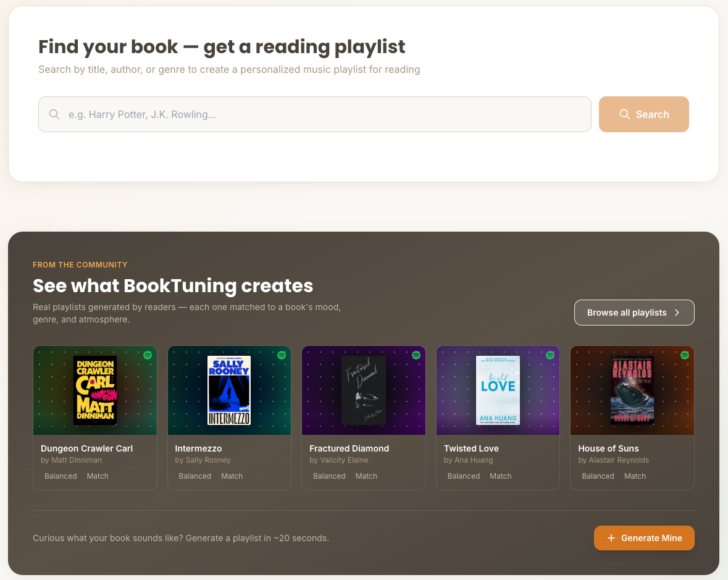Click the Spotify icon on the Intermezzo card

pyautogui.click(x=280, y=355)
